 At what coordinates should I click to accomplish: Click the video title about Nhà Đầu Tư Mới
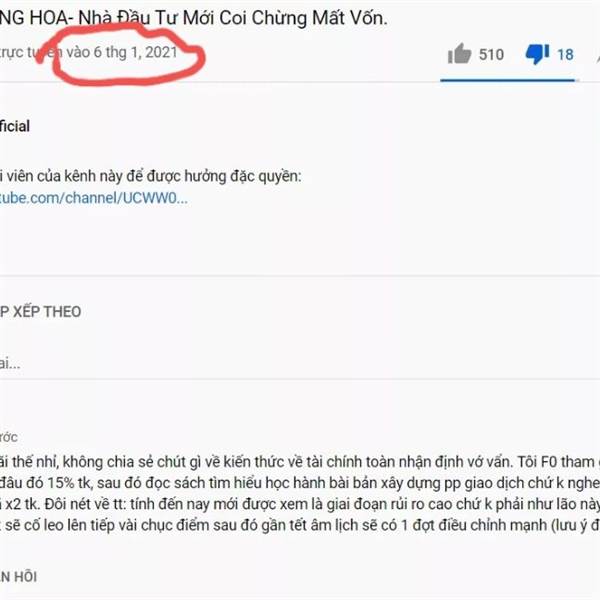pyautogui.click(x=193, y=18)
